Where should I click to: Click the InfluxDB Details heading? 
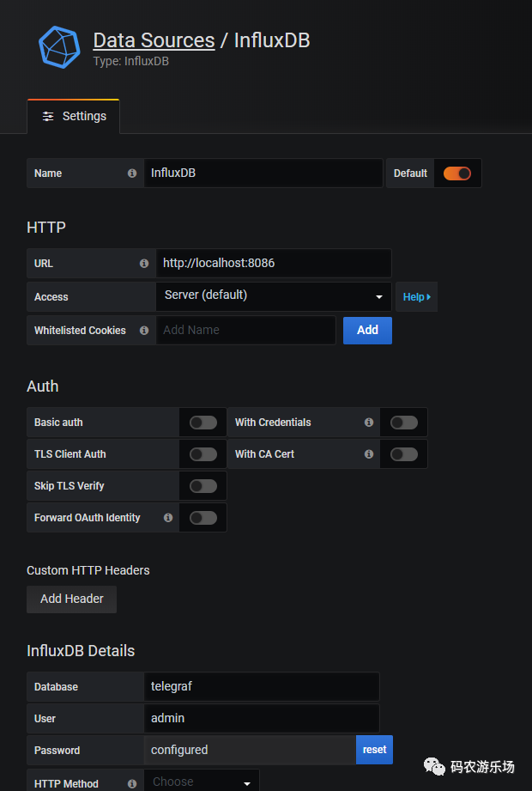[x=81, y=651]
